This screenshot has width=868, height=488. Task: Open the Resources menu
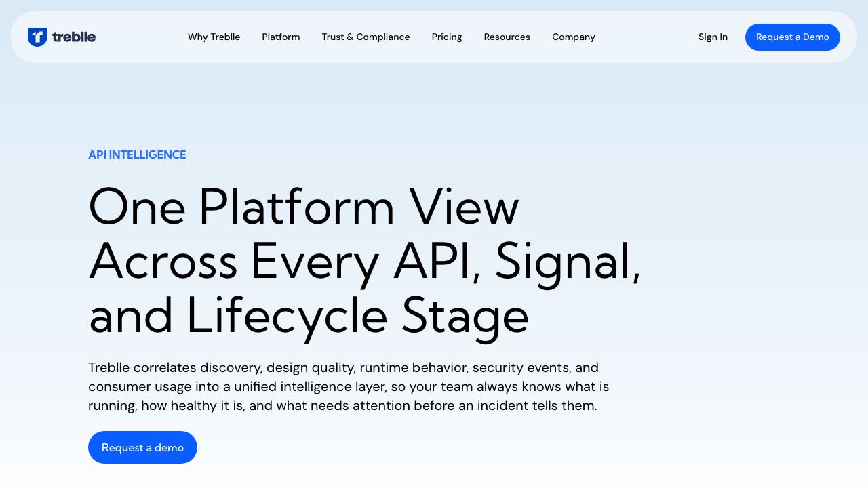[x=507, y=37]
